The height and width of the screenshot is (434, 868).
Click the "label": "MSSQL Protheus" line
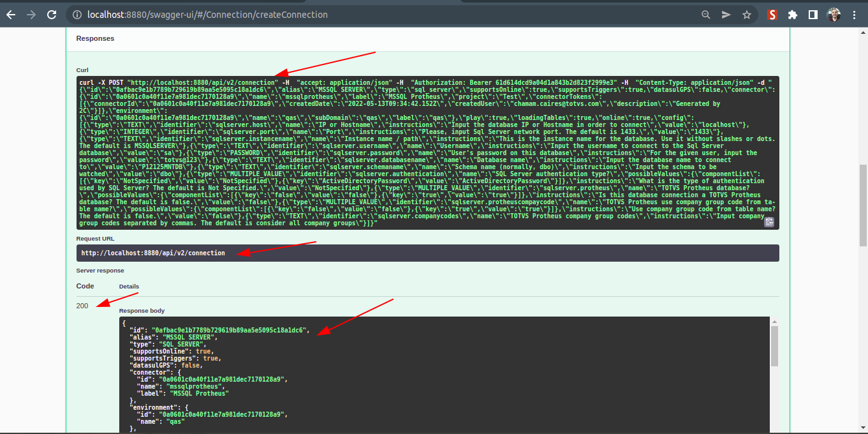pyautogui.click(x=183, y=393)
